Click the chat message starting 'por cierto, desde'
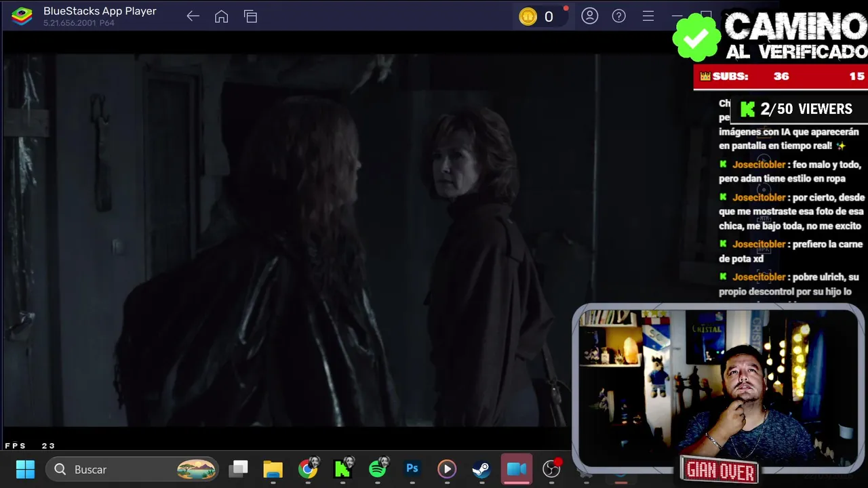Screen dimensions: 868x488 click(791, 211)
